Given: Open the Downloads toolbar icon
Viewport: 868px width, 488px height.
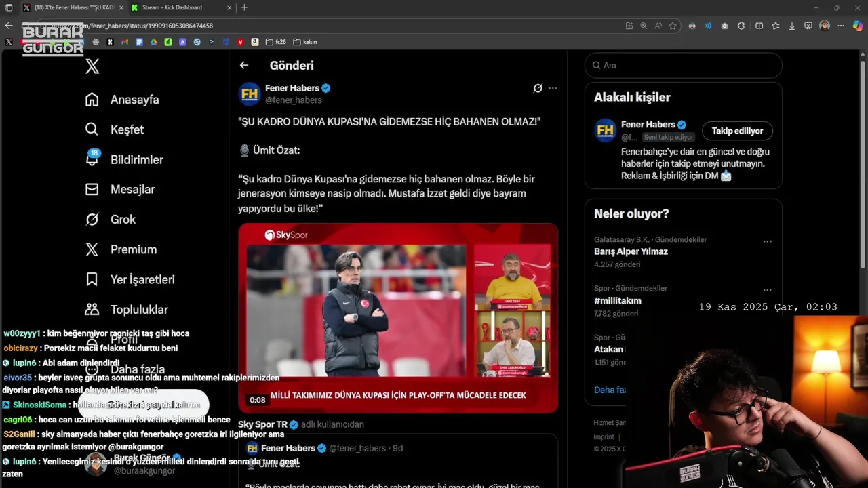Looking at the screenshot, I should [x=792, y=26].
